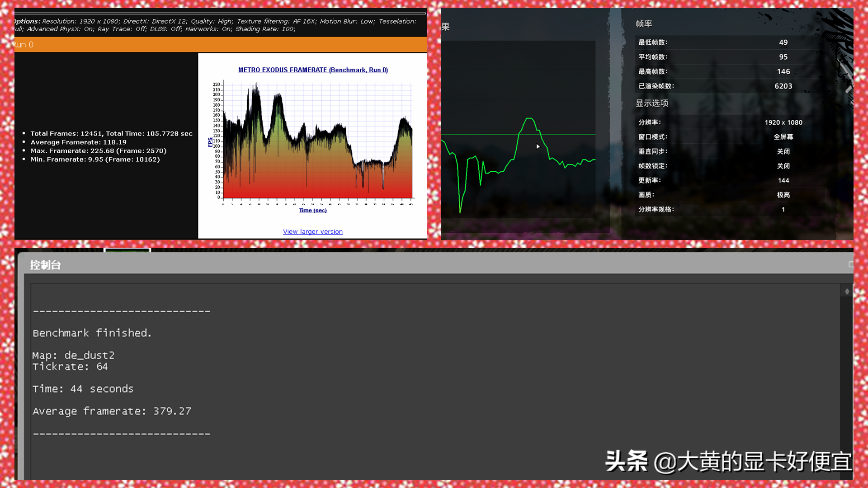
Task: Click the "METRO EXODUS FRAMERATE (Benchmark, Run 0)" heading link
Action: click(312, 70)
